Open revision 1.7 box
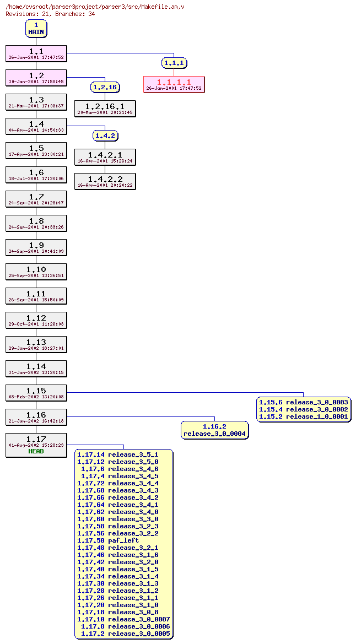This screenshot has width=356, height=644. point(36,199)
